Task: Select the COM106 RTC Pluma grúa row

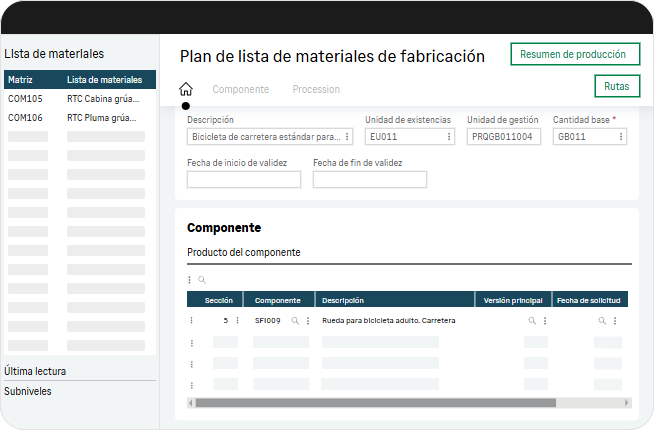Action: (x=80, y=117)
